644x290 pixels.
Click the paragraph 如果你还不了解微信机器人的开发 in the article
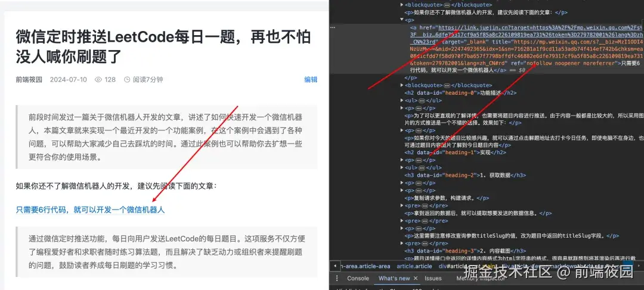pyautogui.click(x=116, y=186)
